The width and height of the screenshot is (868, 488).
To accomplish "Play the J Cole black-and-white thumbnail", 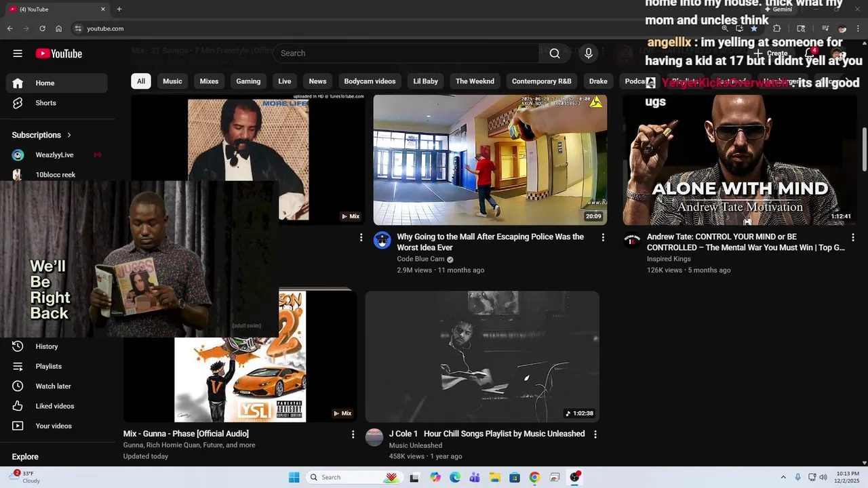I will coord(482,357).
